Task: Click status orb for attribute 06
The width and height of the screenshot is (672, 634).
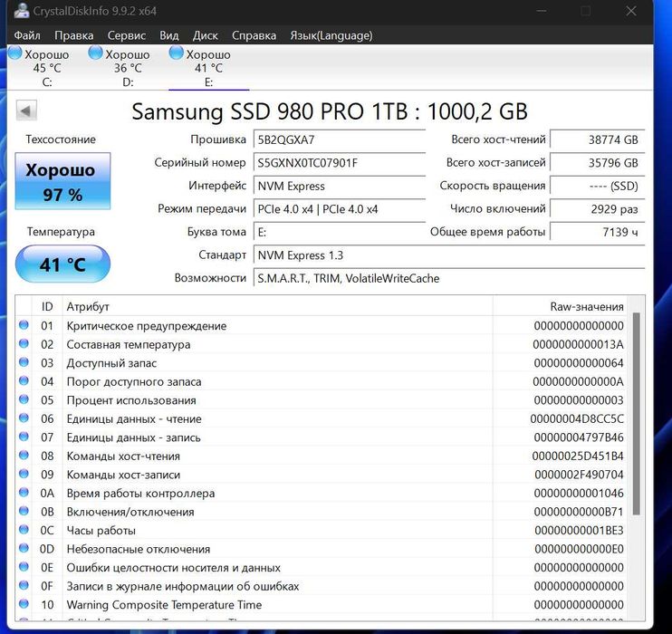Action: click(x=24, y=418)
